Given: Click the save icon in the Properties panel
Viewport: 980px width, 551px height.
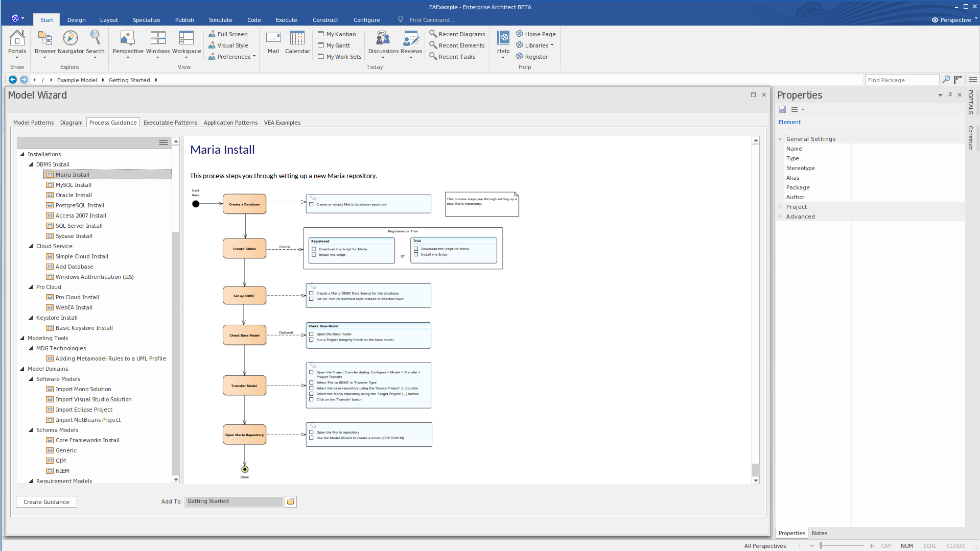Looking at the screenshot, I should point(782,109).
